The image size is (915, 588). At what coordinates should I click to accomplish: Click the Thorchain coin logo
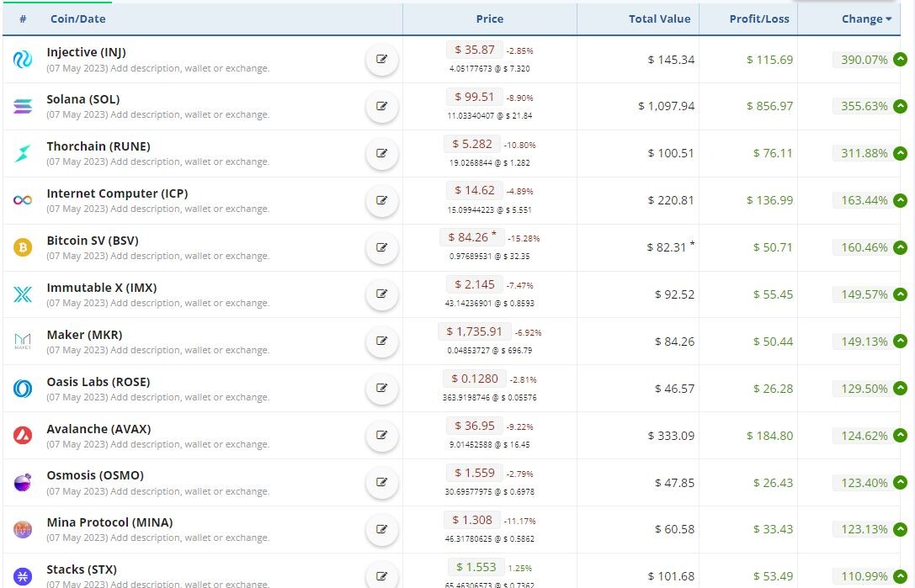(23, 153)
